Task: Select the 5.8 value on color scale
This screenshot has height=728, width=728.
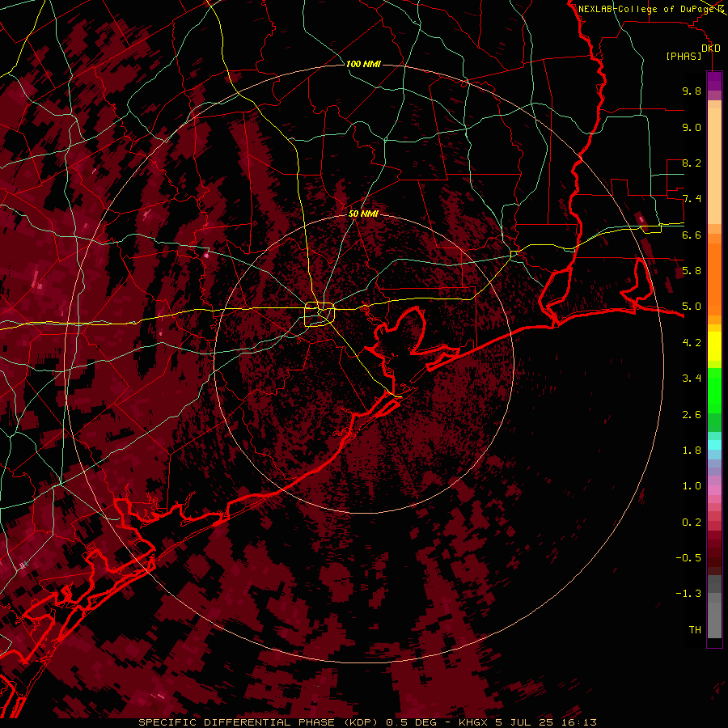Action: [692, 271]
